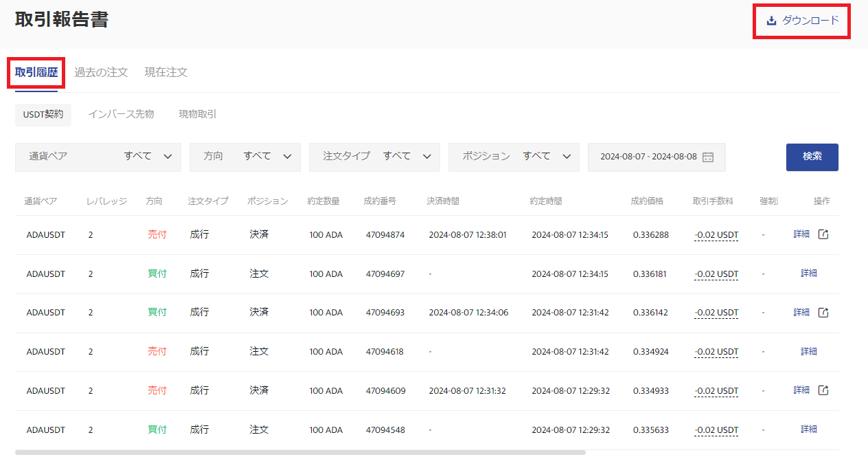Expand the 方向 dropdown
The height and width of the screenshot is (468, 868).
pyautogui.click(x=245, y=157)
